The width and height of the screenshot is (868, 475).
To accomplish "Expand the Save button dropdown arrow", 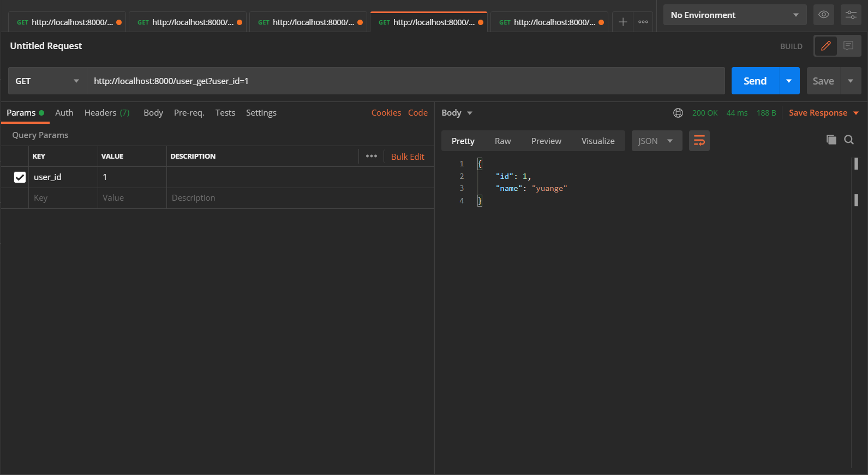I will click(x=851, y=81).
